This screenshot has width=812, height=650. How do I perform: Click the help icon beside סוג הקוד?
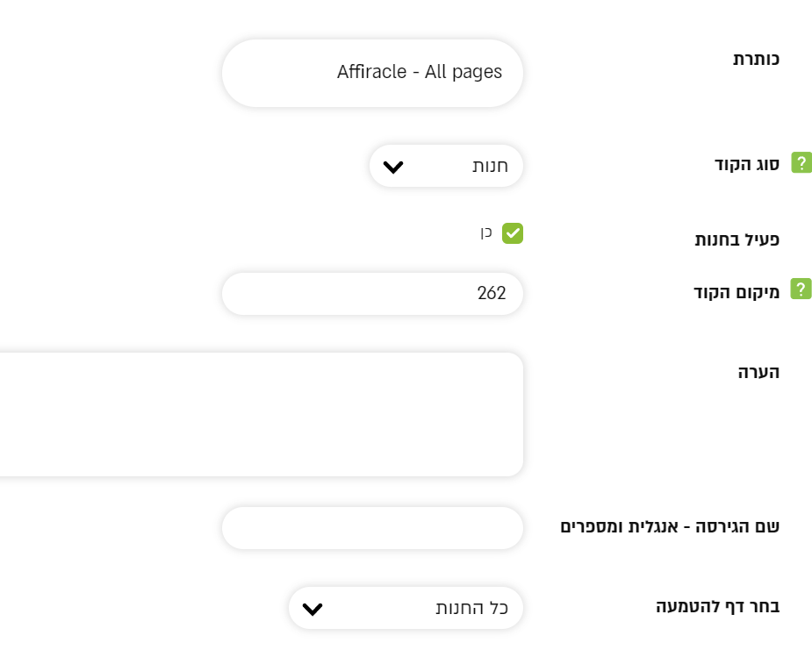click(801, 162)
